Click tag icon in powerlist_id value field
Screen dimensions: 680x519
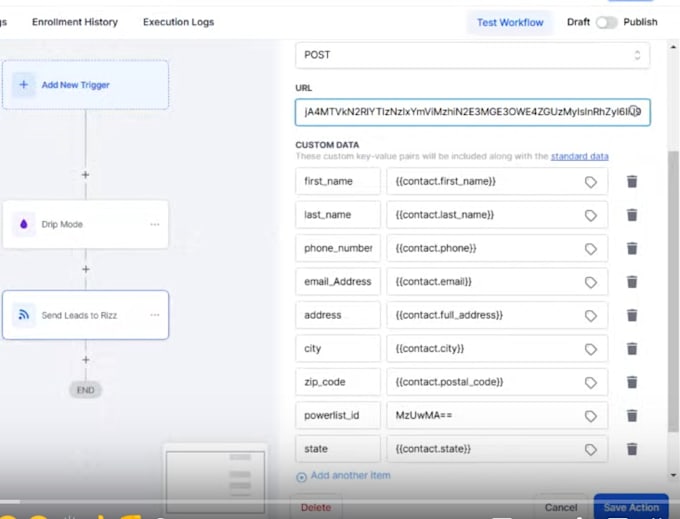tap(591, 416)
